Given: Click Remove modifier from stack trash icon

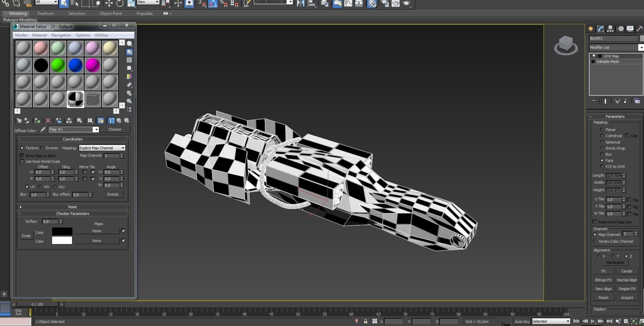Looking at the screenshot, I should pyautogui.click(x=625, y=101).
